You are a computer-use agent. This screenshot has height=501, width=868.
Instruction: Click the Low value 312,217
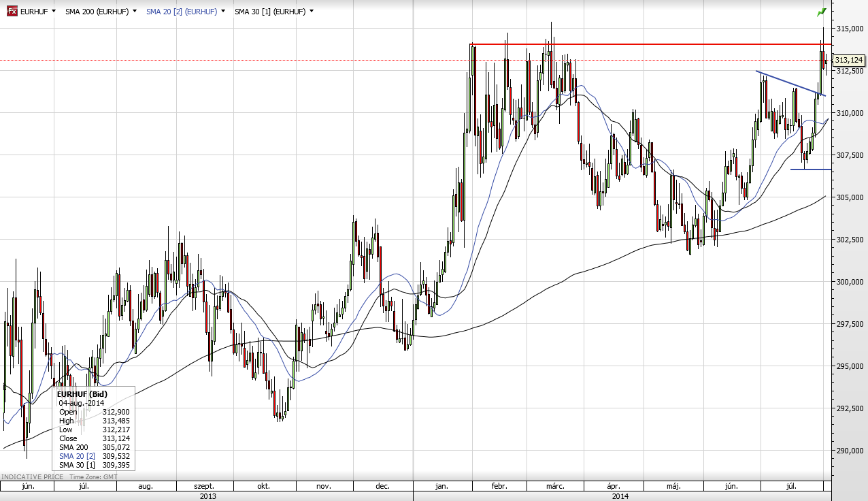coord(116,430)
